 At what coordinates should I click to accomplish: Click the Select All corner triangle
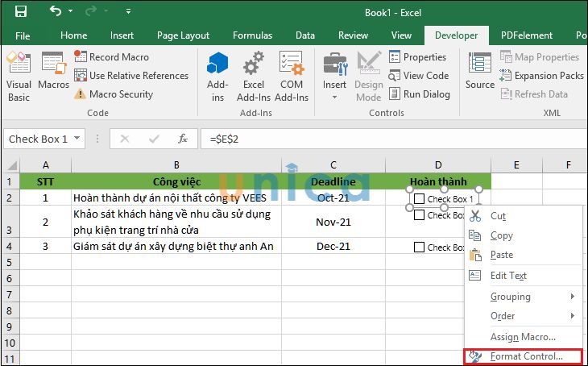[x=11, y=164]
